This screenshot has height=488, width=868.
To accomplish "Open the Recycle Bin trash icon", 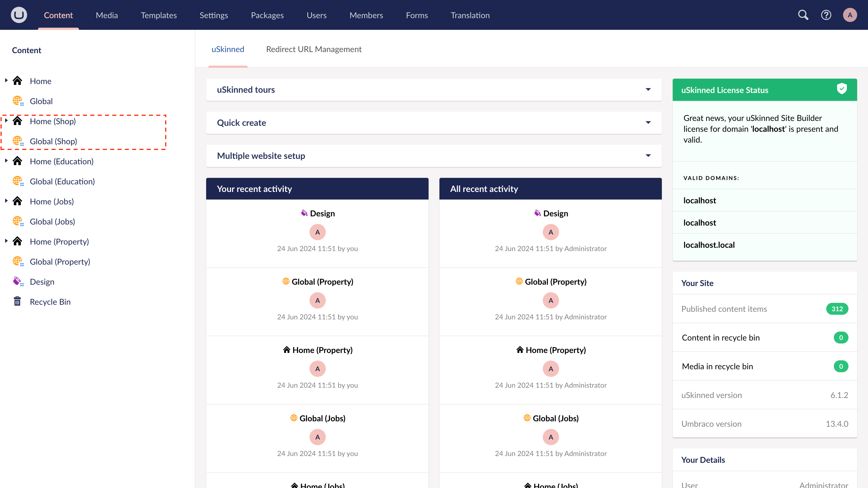I will (18, 301).
